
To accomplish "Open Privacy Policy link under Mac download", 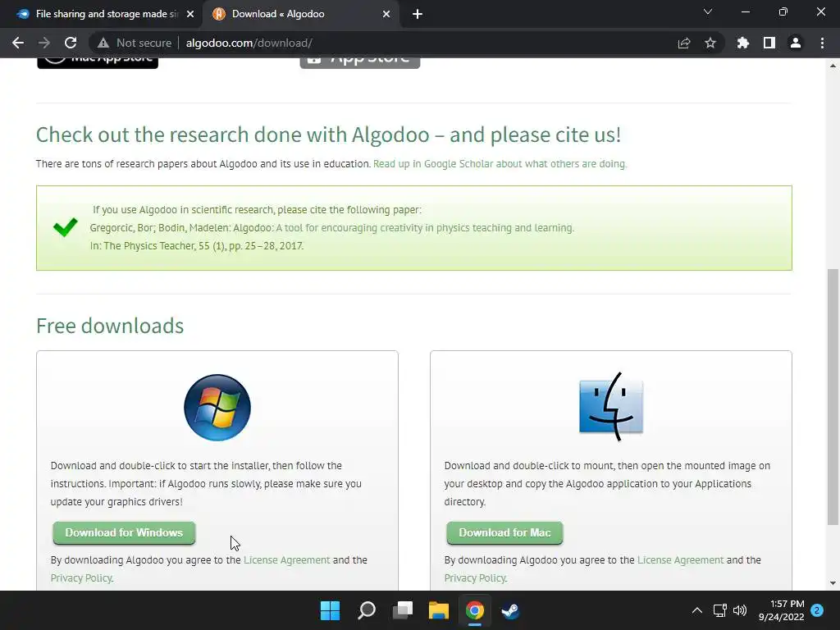I will point(475,578).
